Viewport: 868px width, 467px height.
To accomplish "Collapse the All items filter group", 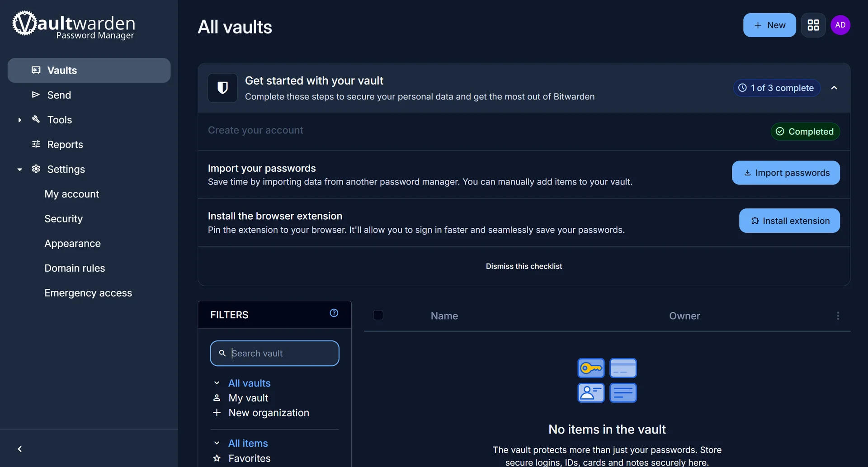I will point(217,443).
